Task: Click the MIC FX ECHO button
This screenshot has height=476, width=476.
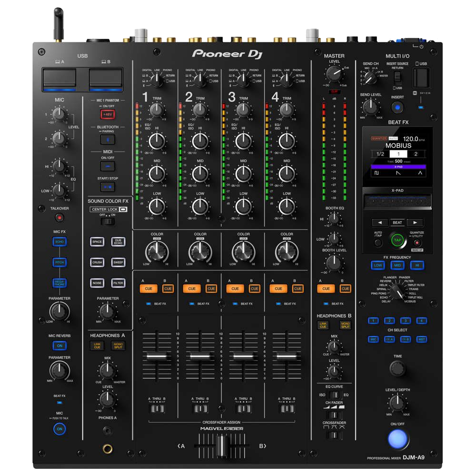Action: coord(59,242)
